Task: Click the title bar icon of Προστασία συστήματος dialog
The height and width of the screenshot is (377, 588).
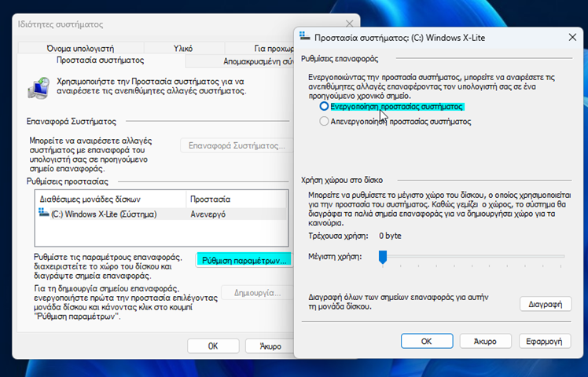Action: (x=304, y=36)
